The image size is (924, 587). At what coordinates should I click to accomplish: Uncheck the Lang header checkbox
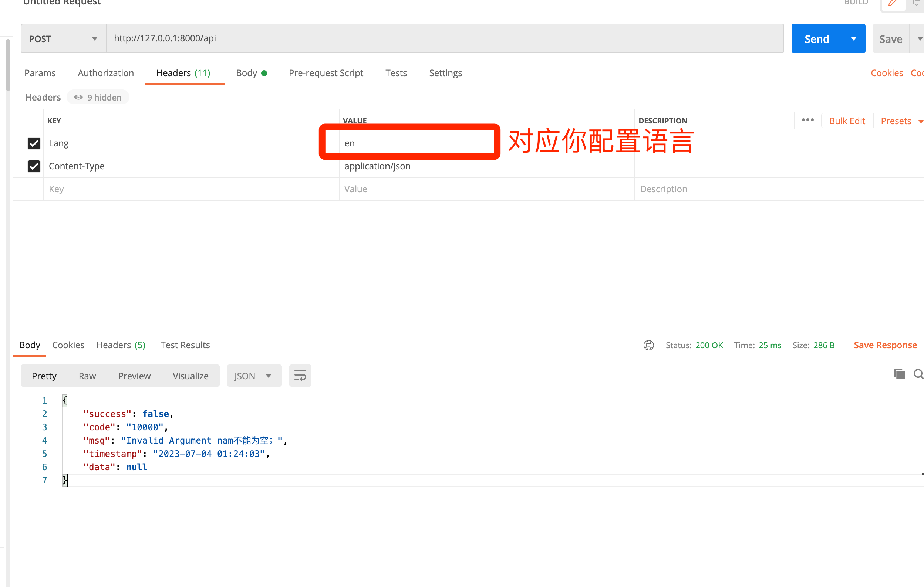coord(34,143)
